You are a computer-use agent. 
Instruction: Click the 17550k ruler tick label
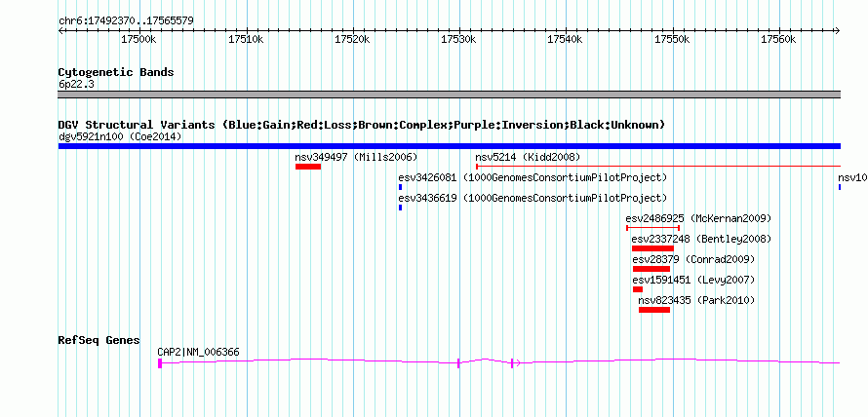[x=673, y=39]
